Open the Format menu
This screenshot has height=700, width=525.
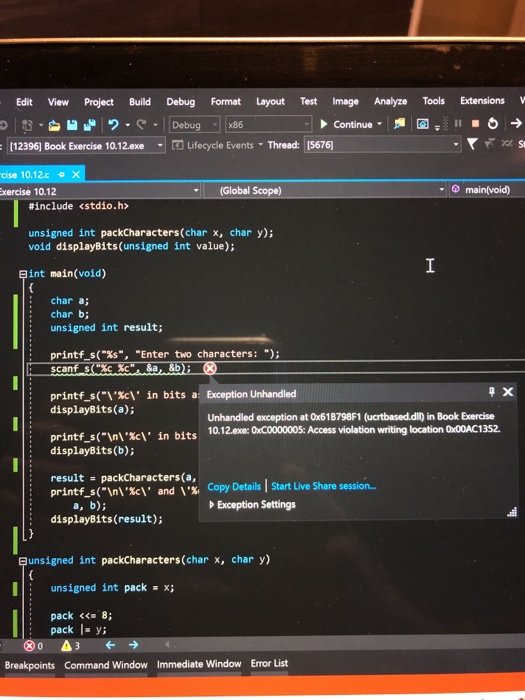point(225,101)
